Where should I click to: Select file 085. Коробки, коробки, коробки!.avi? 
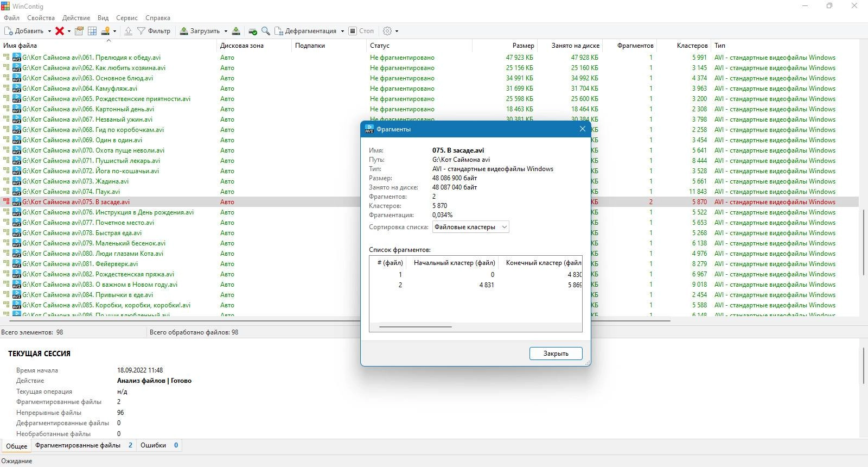pyautogui.click(x=106, y=305)
